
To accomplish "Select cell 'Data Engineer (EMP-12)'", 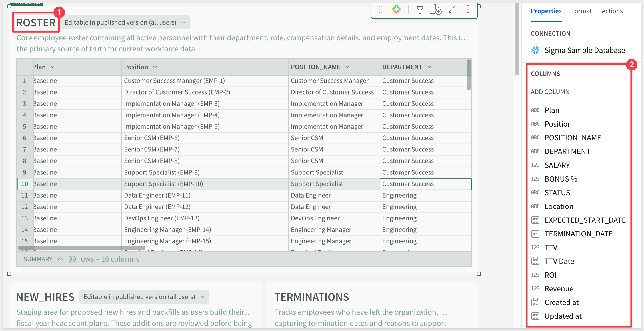I will point(205,207).
